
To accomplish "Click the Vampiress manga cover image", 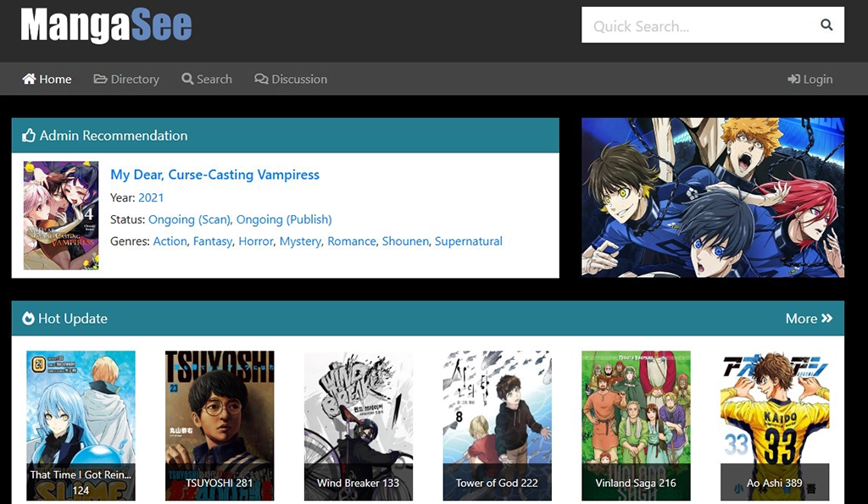I will pos(62,214).
